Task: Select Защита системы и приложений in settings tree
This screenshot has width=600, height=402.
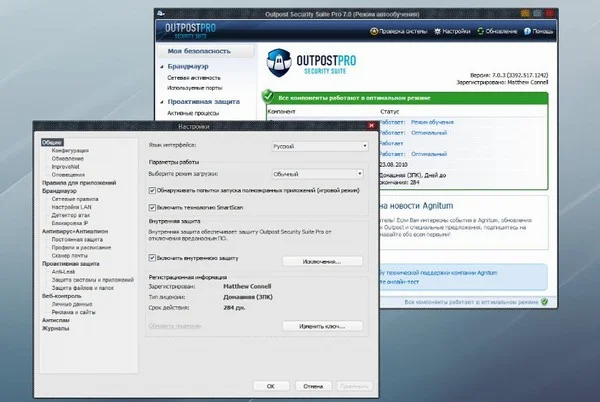Action: point(93,280)
